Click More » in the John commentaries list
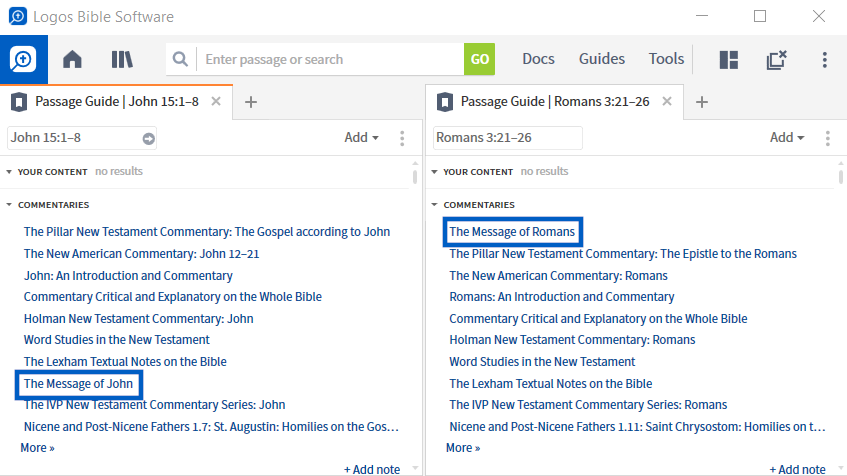The image size is (847, 476). 37,448
